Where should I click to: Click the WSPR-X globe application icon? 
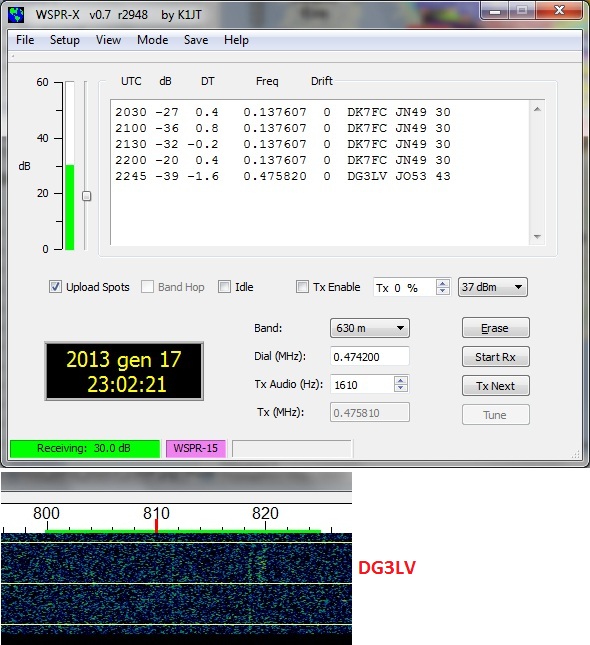pos(16,15)
